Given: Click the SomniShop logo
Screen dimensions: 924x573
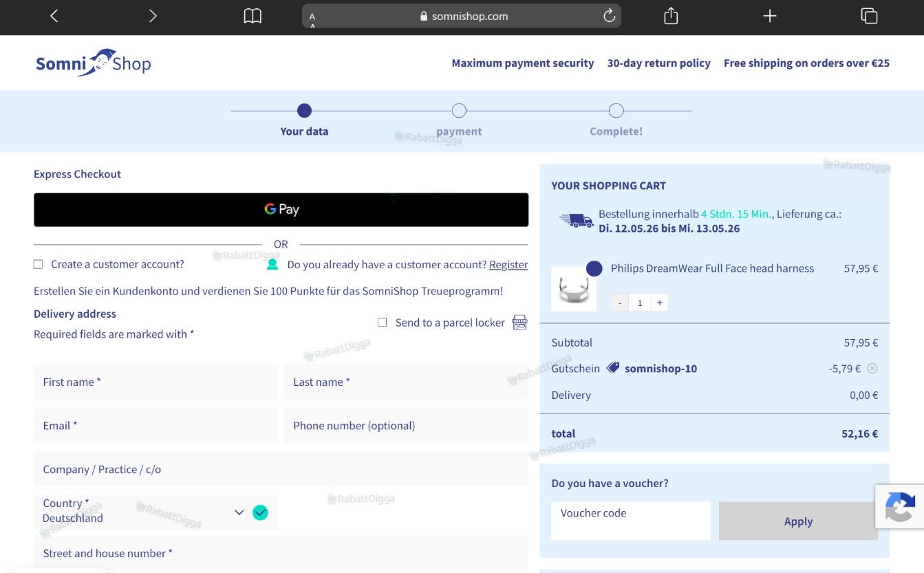Looking at the screenshot, I should pos(93,63).
